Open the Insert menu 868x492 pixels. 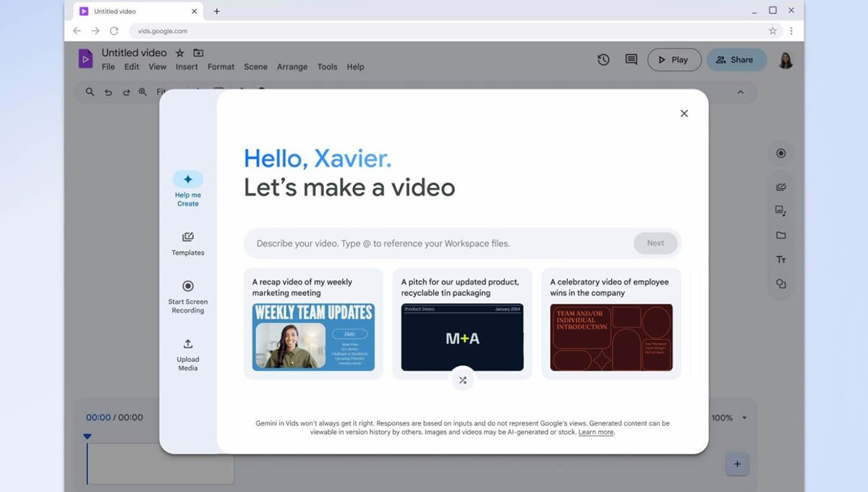click(x=187, y=67)
